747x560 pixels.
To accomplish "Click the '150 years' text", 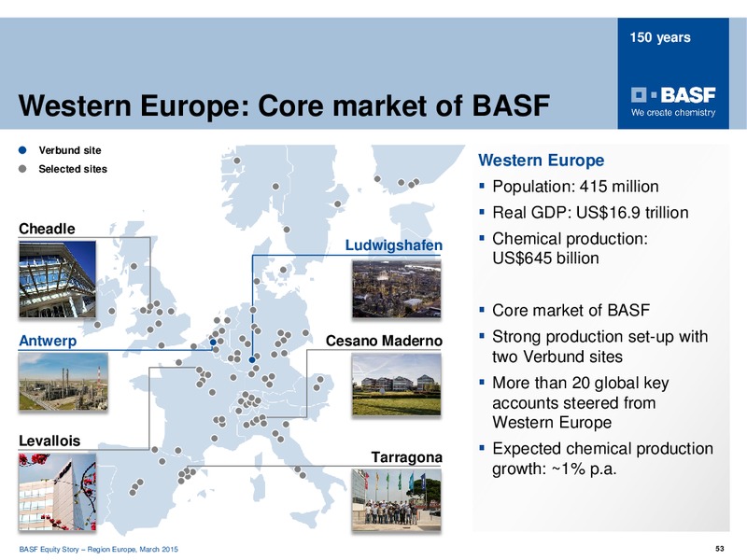I will (660, 37).
